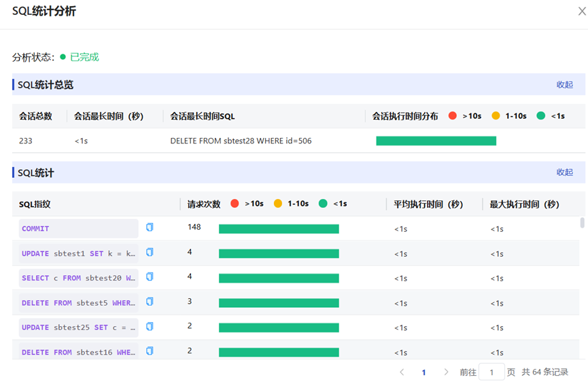Go to next page arrow

[x=446, y=372]
